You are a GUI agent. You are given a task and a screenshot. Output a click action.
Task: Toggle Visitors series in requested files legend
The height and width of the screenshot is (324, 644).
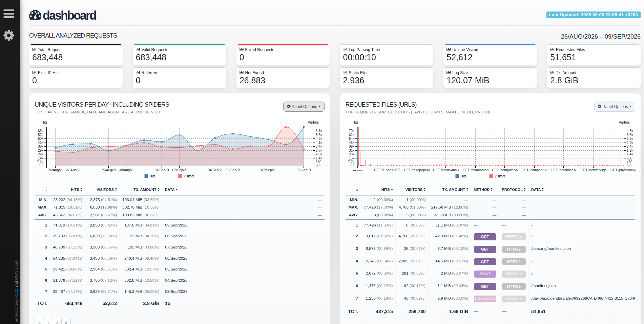(x=497, y=176)
